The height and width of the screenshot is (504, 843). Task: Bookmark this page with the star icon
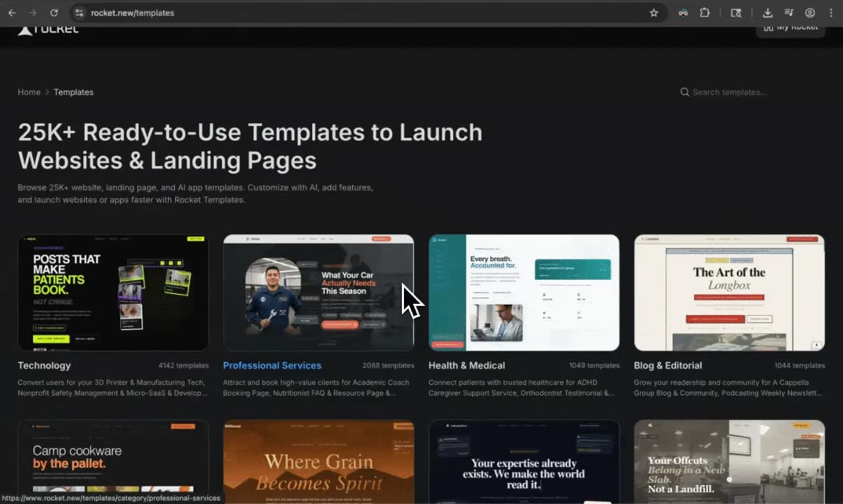click(654, 13)
